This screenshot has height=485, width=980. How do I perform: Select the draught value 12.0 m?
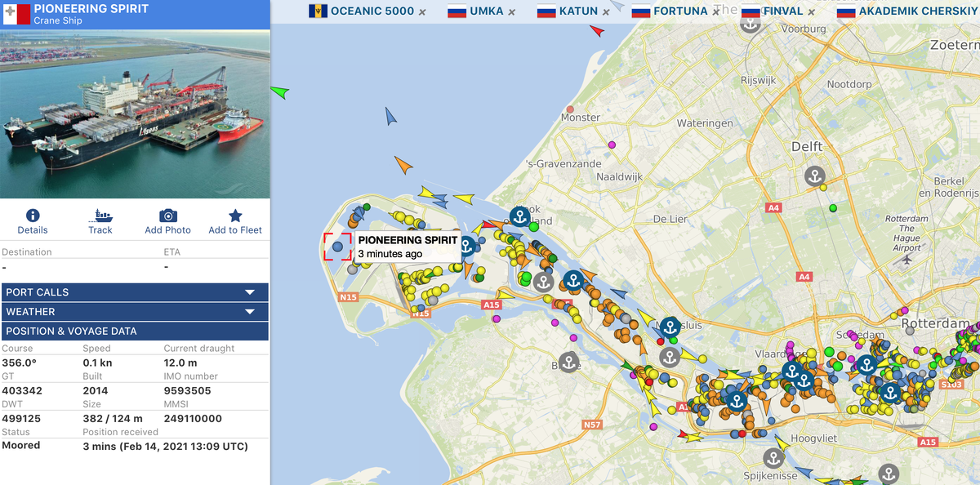click(180, 362)
